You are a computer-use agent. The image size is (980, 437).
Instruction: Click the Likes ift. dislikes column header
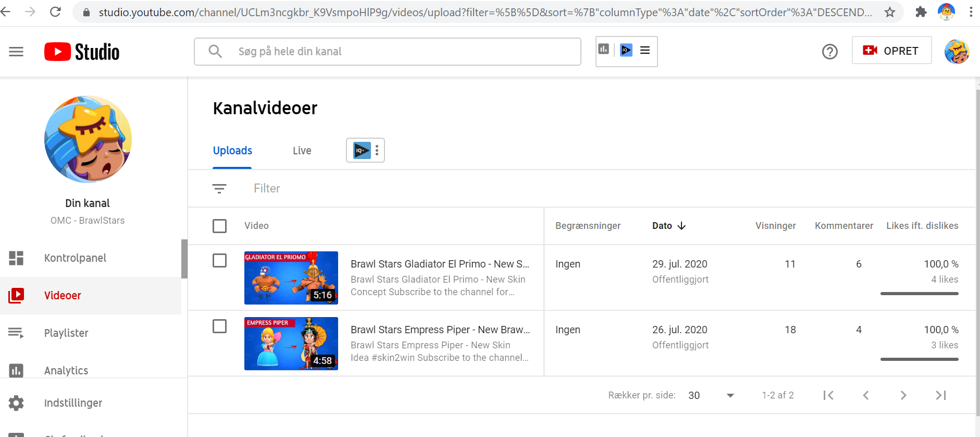pos(922,226)
